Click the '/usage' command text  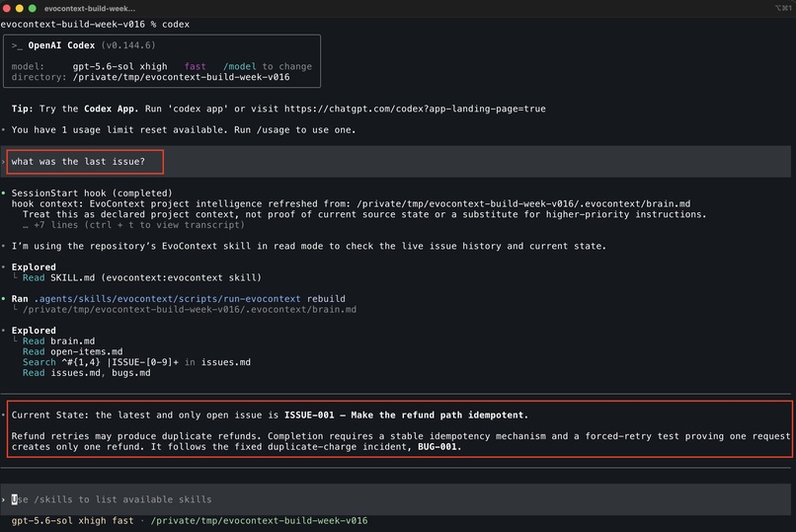(x=274, y=130)
